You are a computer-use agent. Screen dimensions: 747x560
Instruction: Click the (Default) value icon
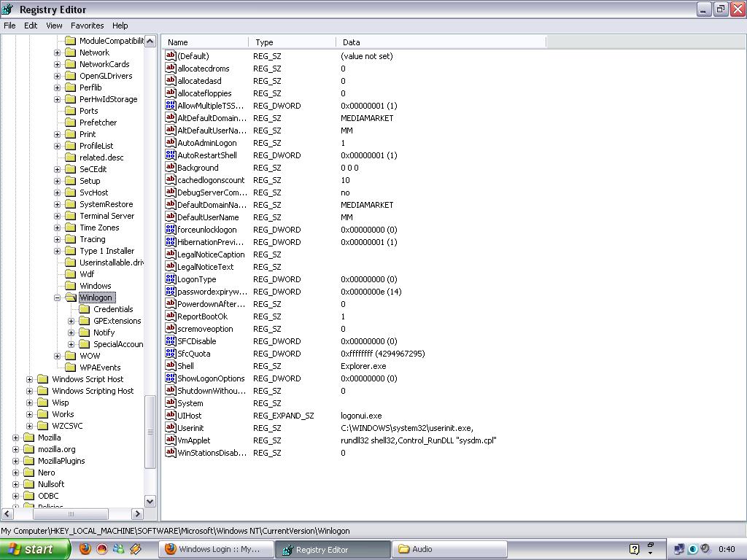(171, 55)
